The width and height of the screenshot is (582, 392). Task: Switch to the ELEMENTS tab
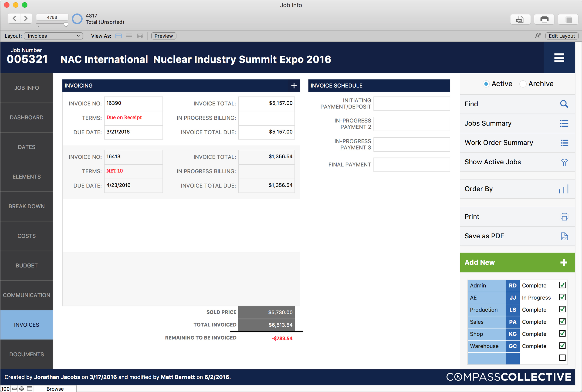tap(27, 177)
